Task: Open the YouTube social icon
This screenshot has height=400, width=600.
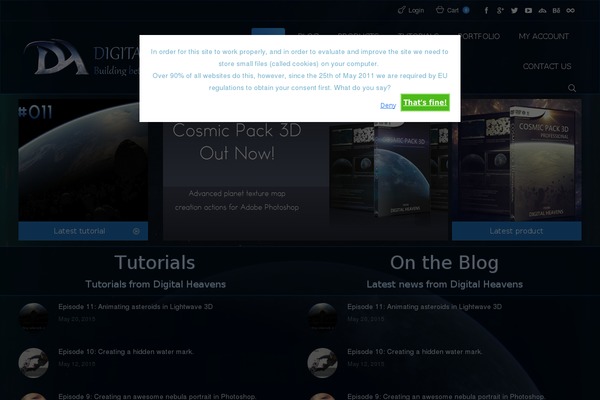Action: [x=528, y=10]
